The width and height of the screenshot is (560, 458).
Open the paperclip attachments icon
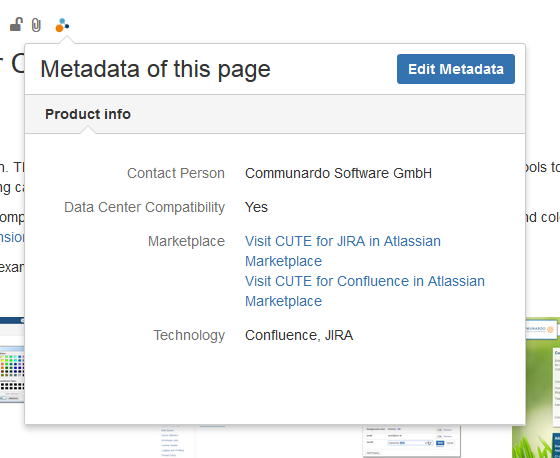(x=36, y=25)
